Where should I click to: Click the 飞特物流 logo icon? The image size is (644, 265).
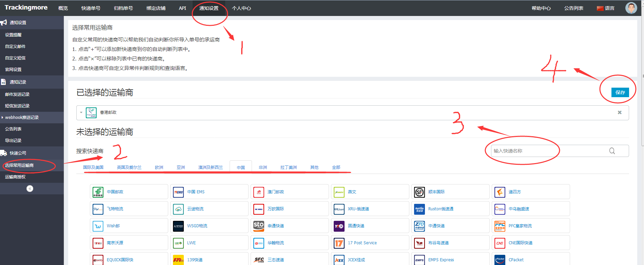coord(98,209)
